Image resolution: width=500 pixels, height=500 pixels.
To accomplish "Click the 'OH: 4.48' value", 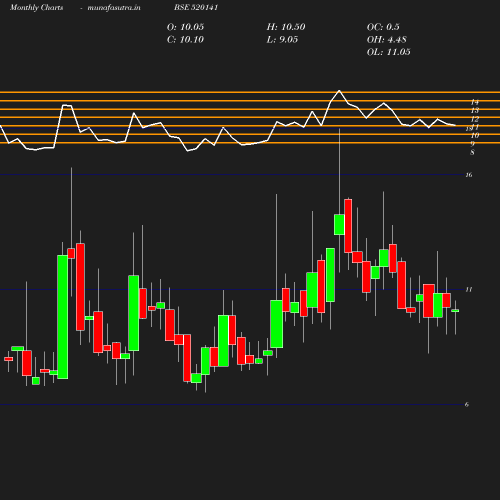I will coord(387,40).
